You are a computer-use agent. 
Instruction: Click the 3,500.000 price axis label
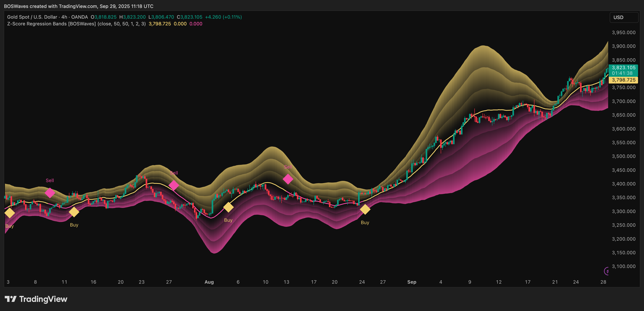[624, 156]
